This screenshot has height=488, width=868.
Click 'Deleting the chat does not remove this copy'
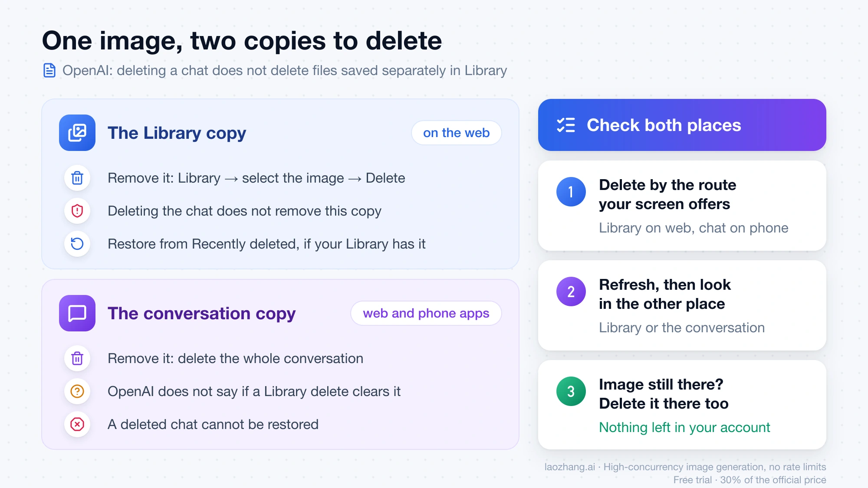tap(244, 211)
